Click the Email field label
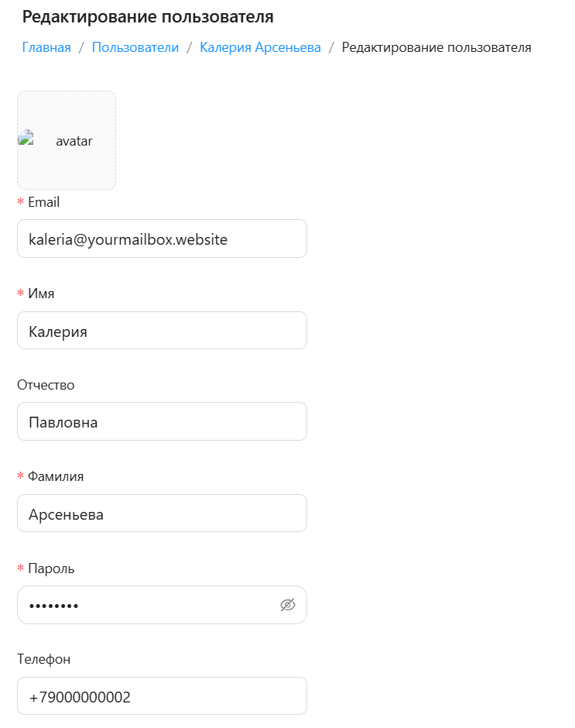The width and height of the screenshot is (575, 728). [x=43, y=202]
